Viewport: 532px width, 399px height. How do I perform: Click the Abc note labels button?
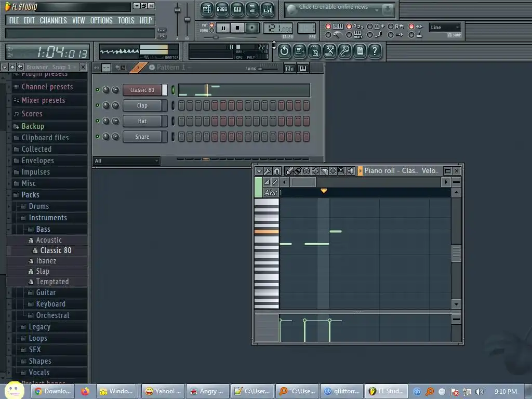click(x=271, y=193)
